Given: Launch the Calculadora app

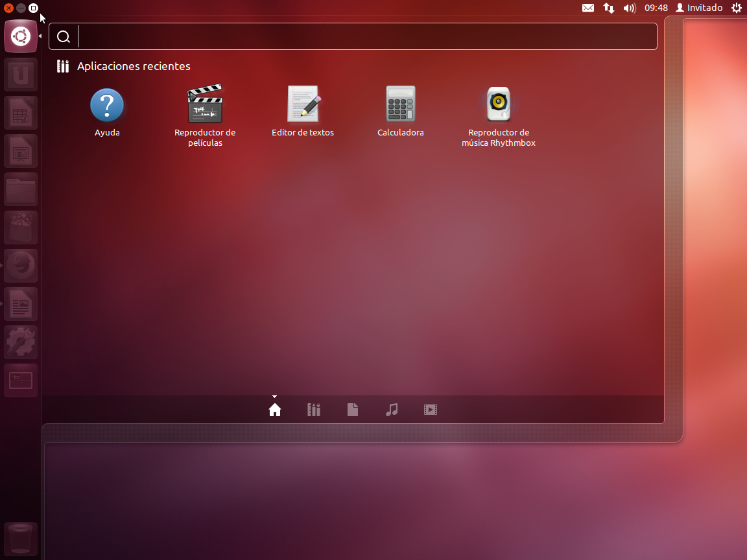Looking at the screenshot, I should point(401,105).
